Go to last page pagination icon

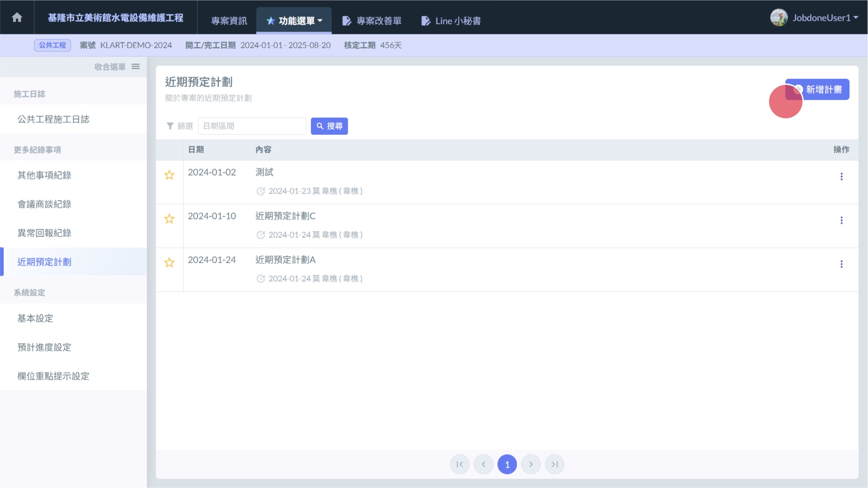pyautogui.click(x=554, y=464)
